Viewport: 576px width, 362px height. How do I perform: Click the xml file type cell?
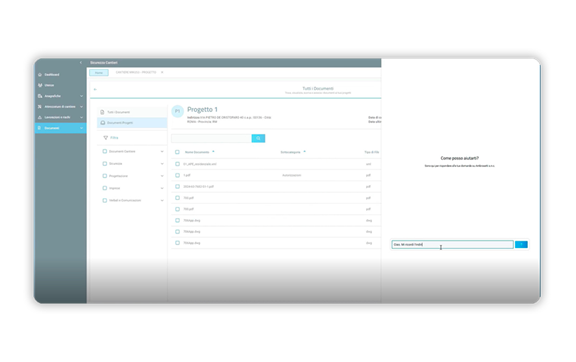pyautogui.click(x=368, y=164)
